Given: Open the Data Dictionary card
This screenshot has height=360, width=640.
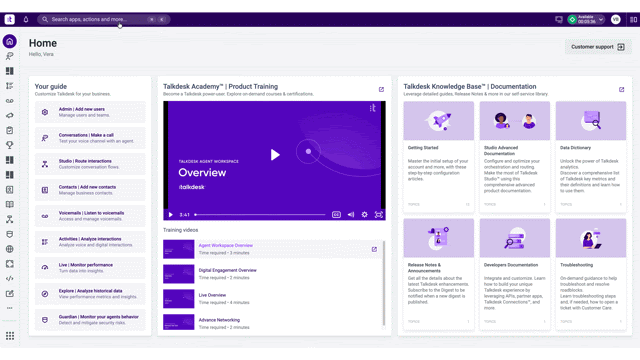Looking at the screenshot, I should pyautogui.click(x=591, y=156).
